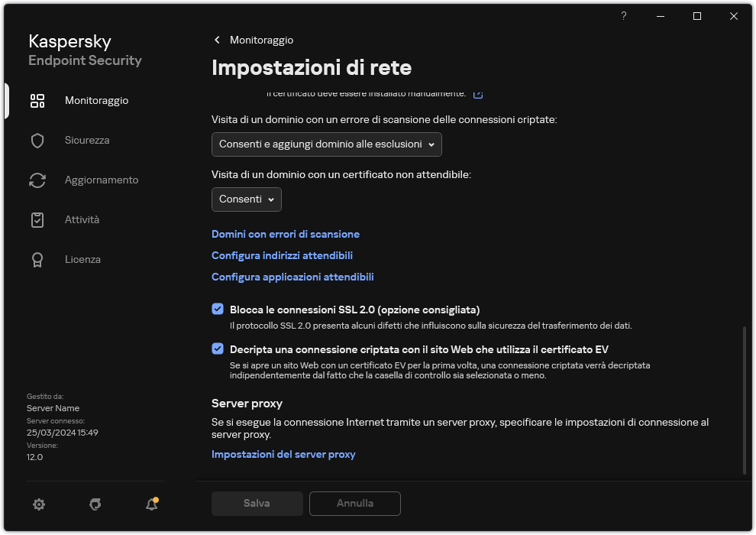The width and height of the screenshot is (756, 535).
Task: Open the Attività section icon
Action: tap(37, 219)
